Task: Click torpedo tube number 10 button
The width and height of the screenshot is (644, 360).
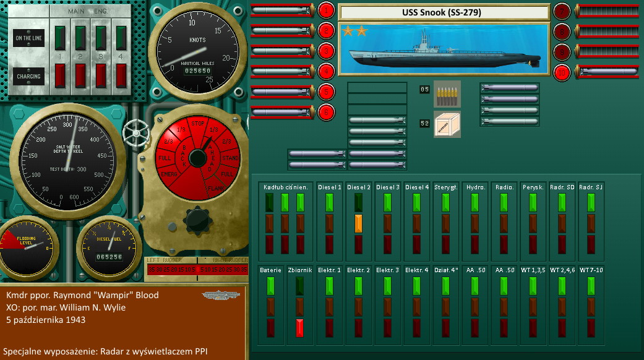Action: pyautogui.click(x=561, y=72)
